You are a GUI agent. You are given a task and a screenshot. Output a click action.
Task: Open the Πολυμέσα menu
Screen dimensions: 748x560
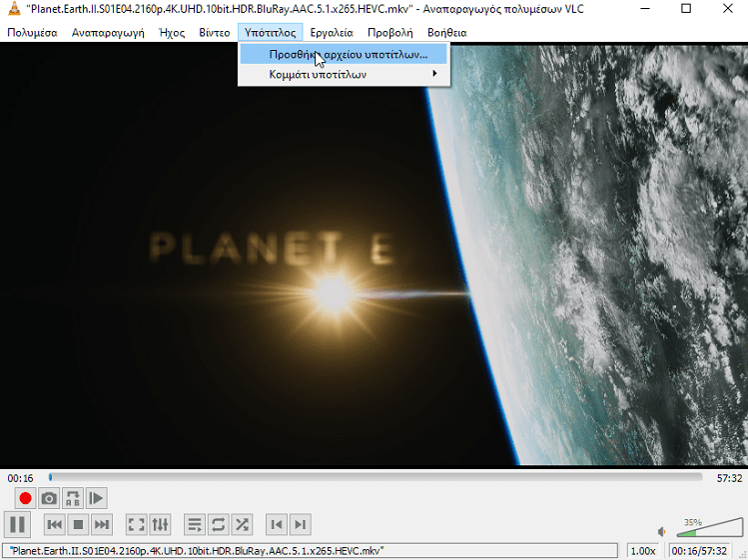point(32,32)
